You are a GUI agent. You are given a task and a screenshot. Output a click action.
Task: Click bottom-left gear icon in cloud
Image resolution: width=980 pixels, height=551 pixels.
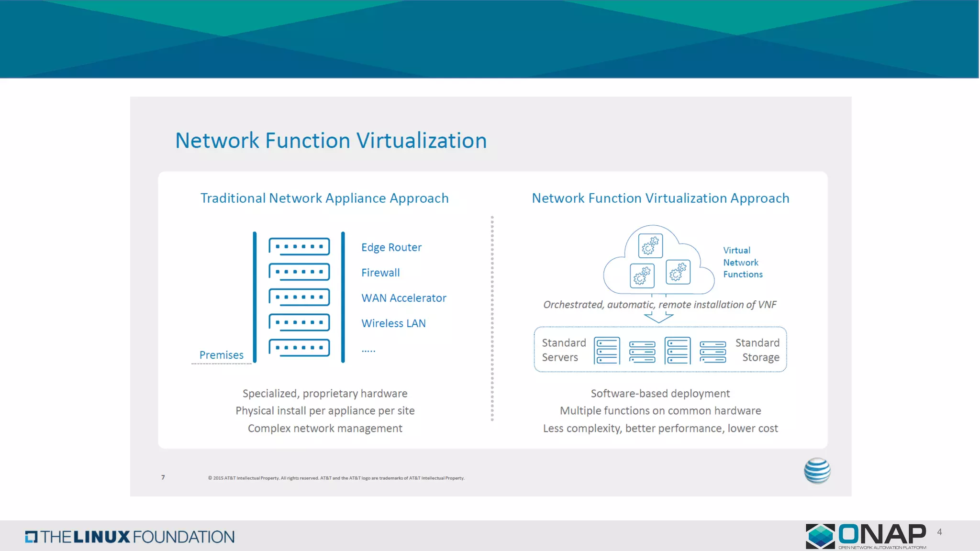click(x=642, y=276)
